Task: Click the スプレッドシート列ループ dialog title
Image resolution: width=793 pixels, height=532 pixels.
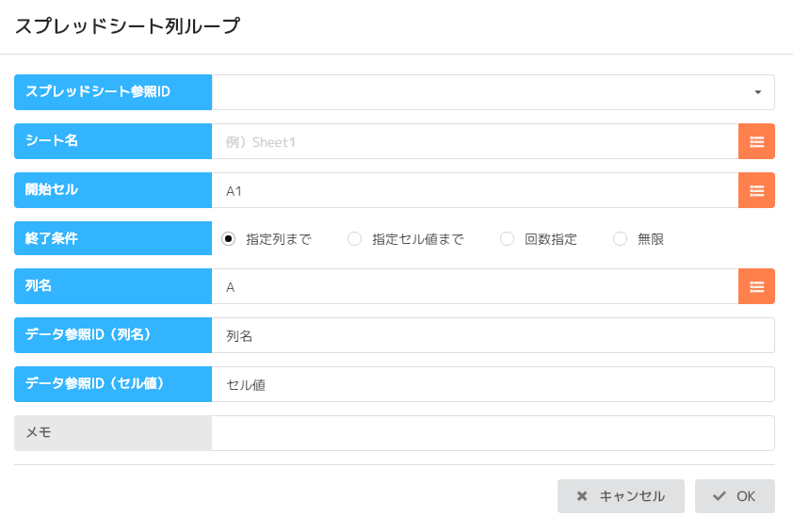Action: (127, 26)
